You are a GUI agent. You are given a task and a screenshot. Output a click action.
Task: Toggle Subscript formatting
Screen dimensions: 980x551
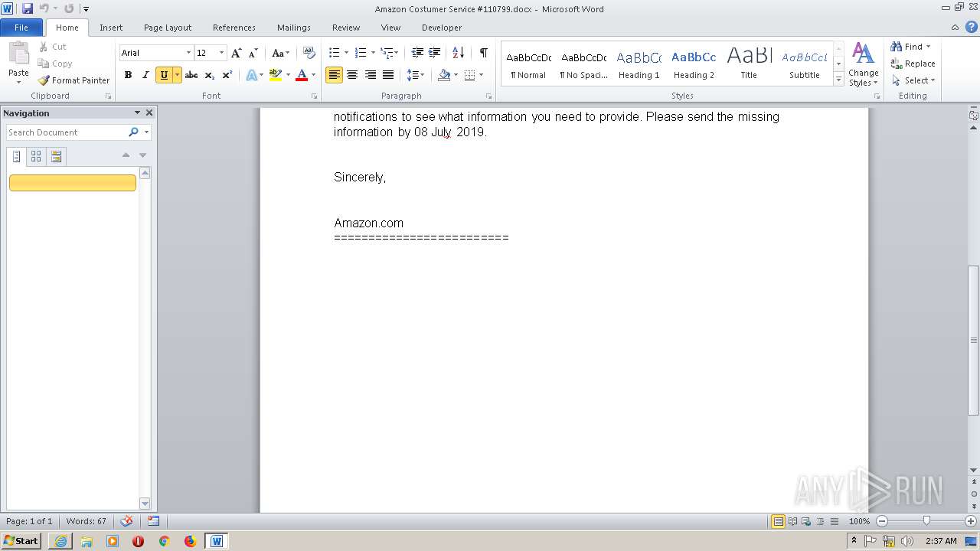(209, 75)
